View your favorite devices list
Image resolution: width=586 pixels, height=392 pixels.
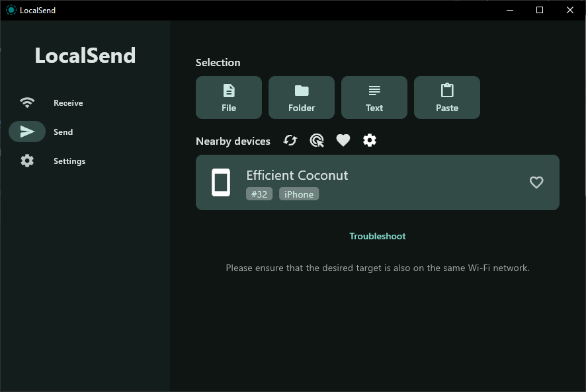[x=343, y=140]
